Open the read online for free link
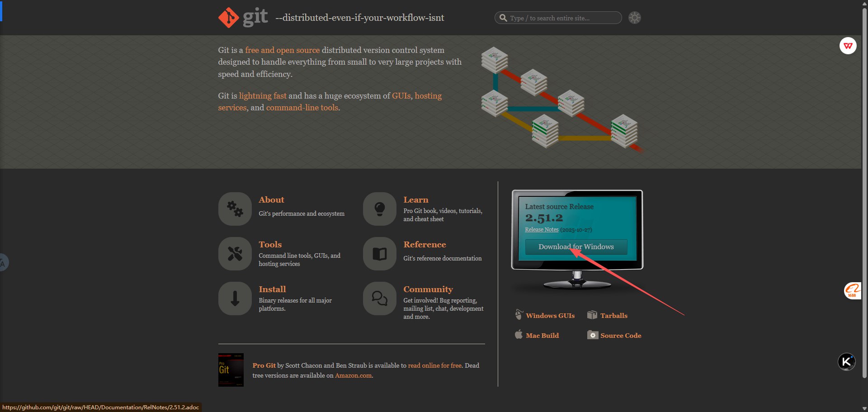 (434, 365)
